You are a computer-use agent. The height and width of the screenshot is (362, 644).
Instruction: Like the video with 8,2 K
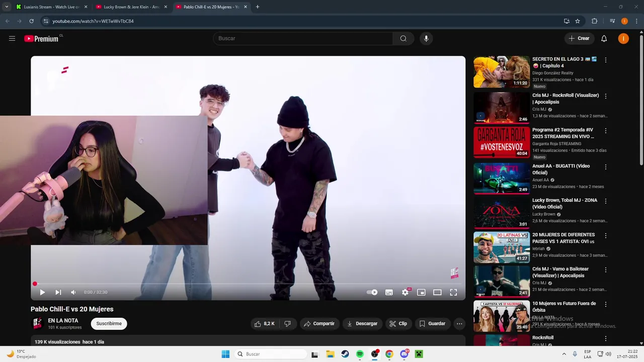pyautogui.click(x=265, y=324)
